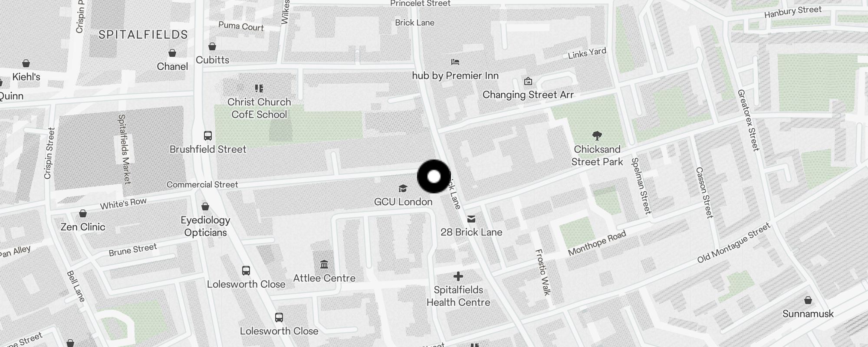The image size is (868, 347).
Task: Click the Chanel shopping bag icon
Action: [172, 53]
